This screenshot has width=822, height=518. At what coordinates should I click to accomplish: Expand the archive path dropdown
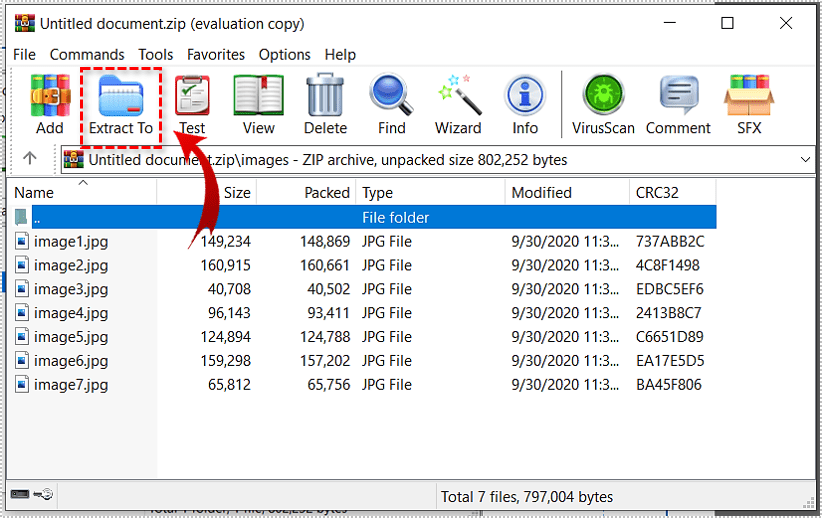tap(806, 159)
